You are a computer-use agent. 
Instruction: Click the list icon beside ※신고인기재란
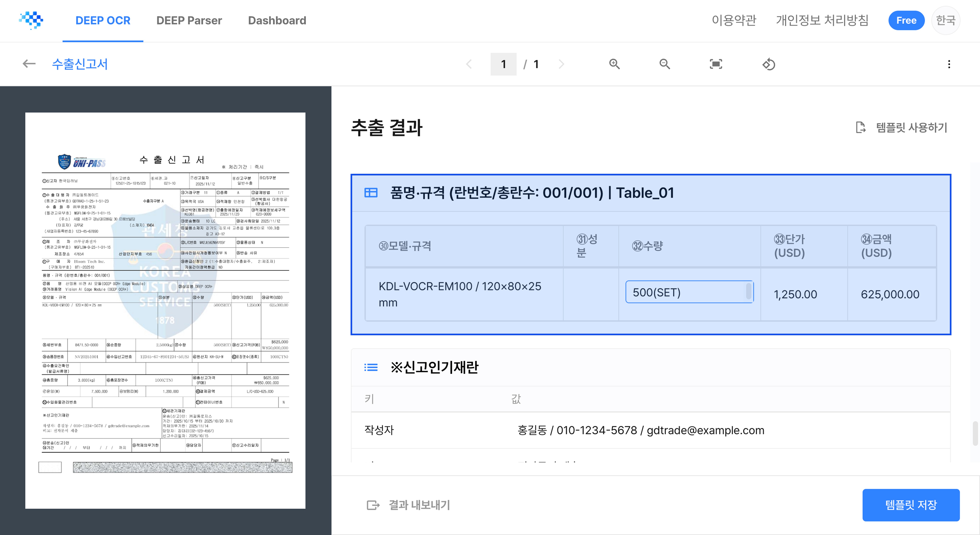(x=370, y=367)
